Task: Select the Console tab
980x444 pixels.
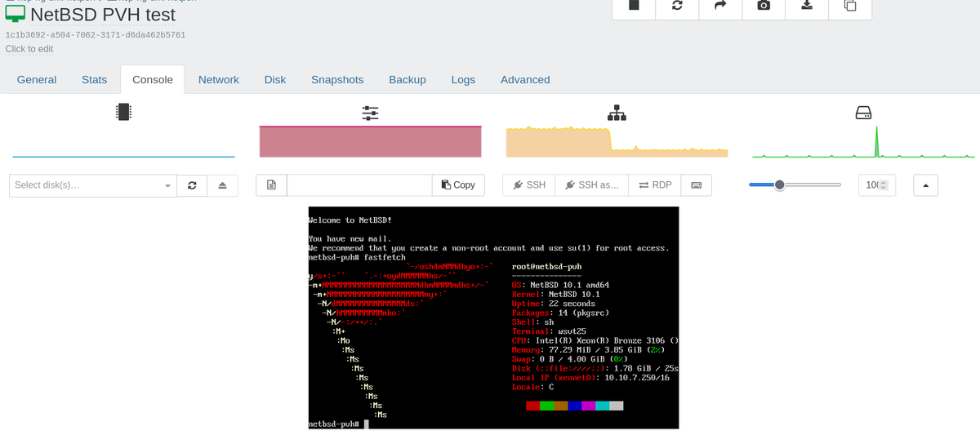Action: (153, 80)
